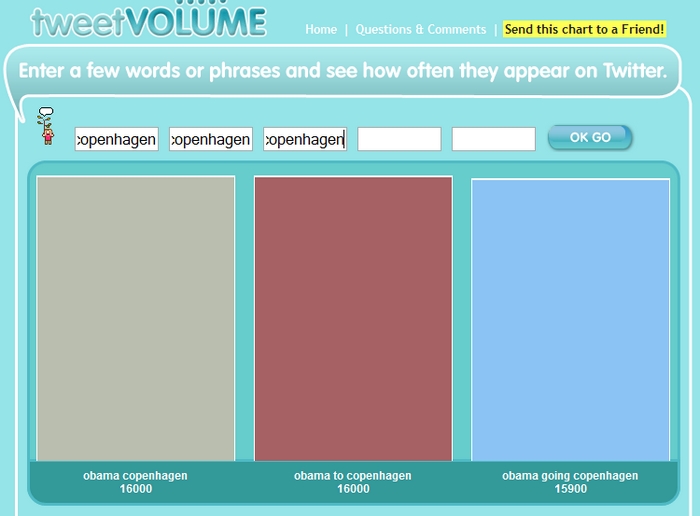Click the pixel character with speech bubble

(46, 125)
